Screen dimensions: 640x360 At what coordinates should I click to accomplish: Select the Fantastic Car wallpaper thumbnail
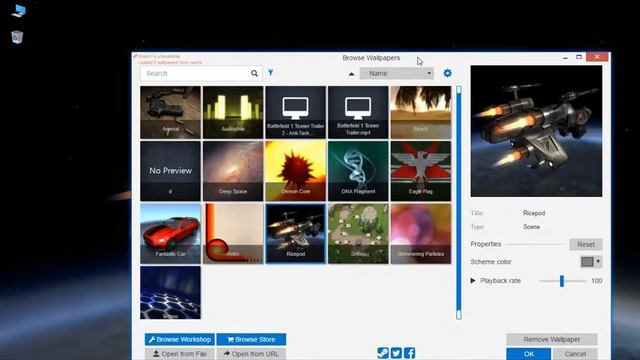pos(170,234)
